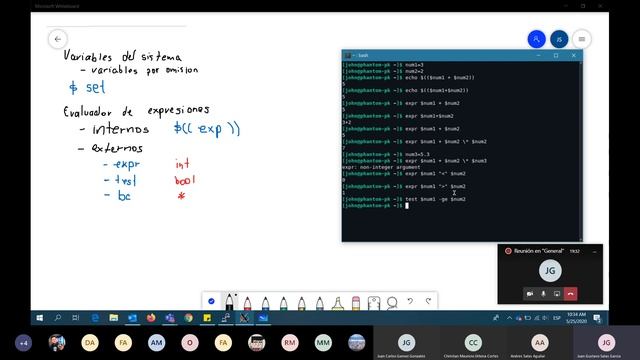Select participant avatar DA
This screenshot has width=640, height=360.
[90, 343]
